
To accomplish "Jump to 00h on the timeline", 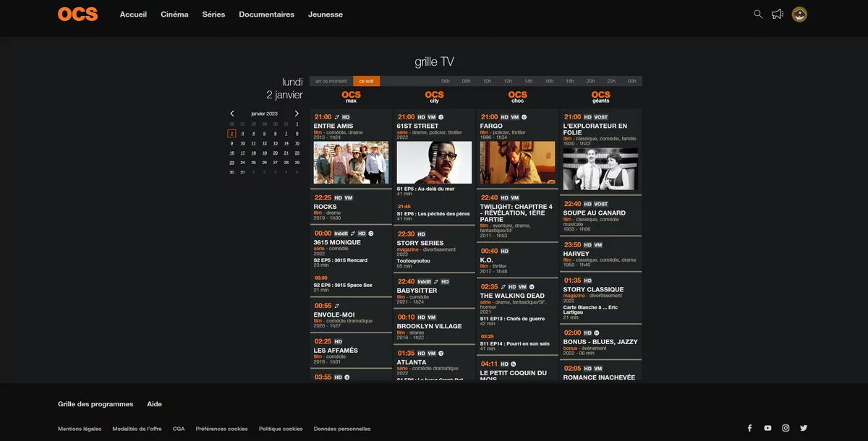I will 632,81.
